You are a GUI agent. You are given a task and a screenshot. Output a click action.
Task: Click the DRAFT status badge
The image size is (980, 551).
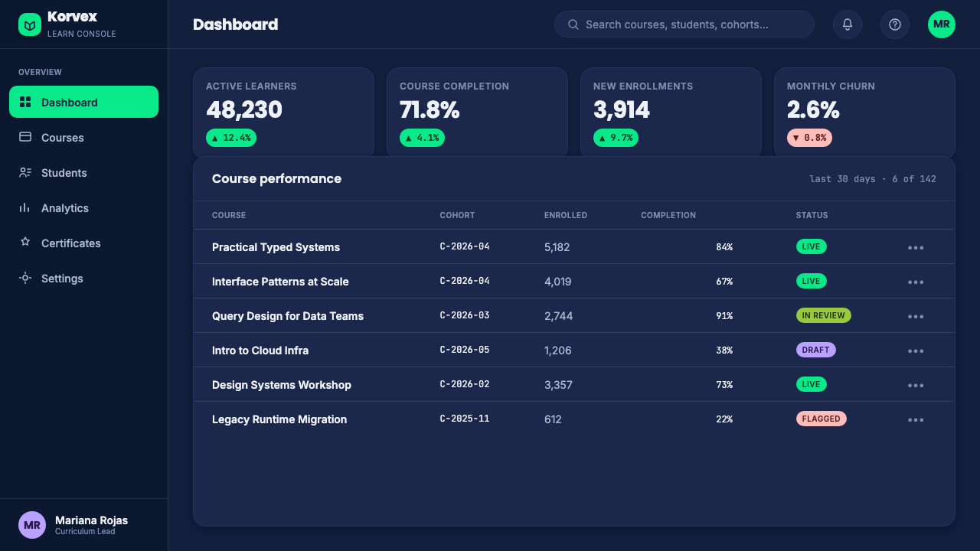coord(815,350)
